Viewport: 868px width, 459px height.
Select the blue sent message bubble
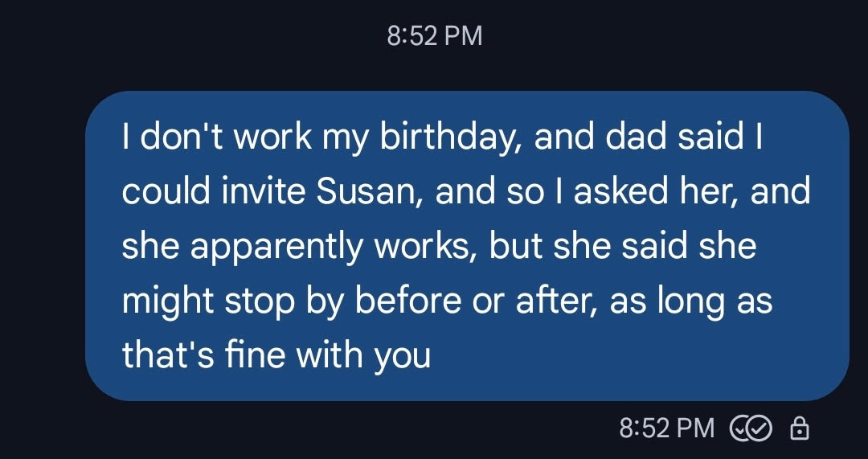point(466,245)
